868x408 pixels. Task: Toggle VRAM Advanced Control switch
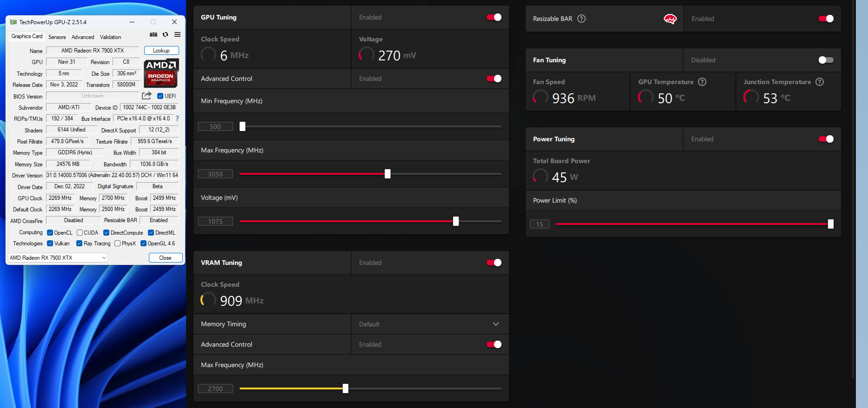pos(494,344)
